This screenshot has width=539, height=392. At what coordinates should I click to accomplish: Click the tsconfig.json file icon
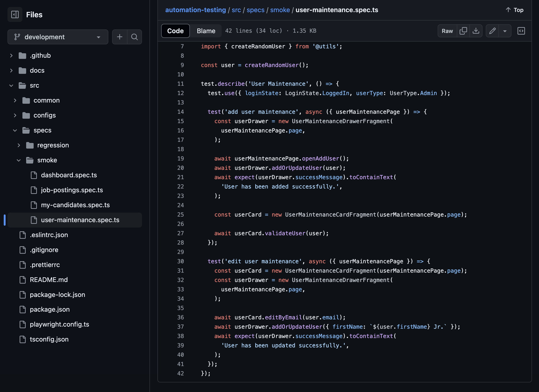coord(23,339)
